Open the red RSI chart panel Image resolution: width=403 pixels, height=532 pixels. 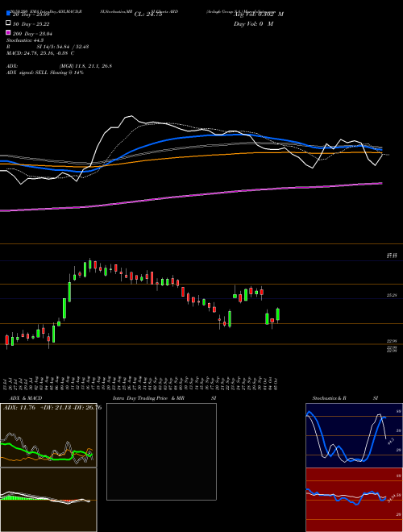pyautogui.click(x=354, y=500)
